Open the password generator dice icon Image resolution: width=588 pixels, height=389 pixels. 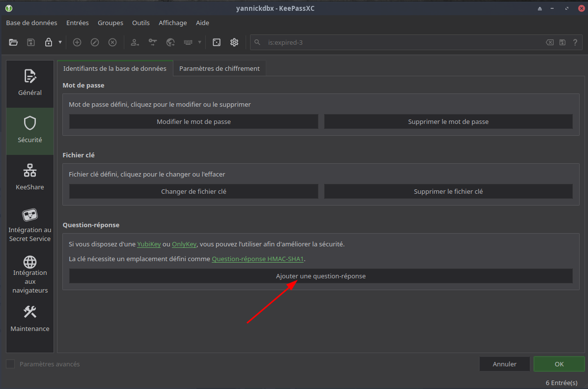(217, 42)
